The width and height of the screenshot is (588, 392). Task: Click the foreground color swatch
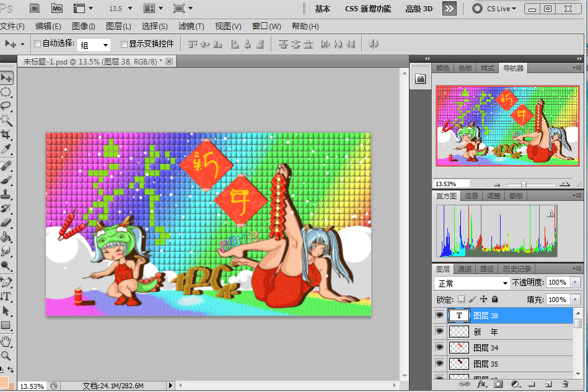(4, 382)
